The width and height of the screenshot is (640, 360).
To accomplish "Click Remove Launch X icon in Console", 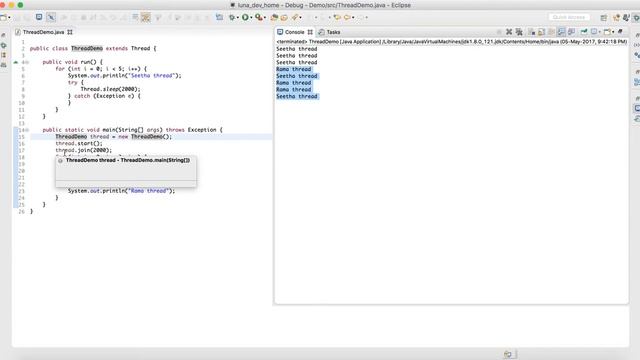I will click(509, 32).
